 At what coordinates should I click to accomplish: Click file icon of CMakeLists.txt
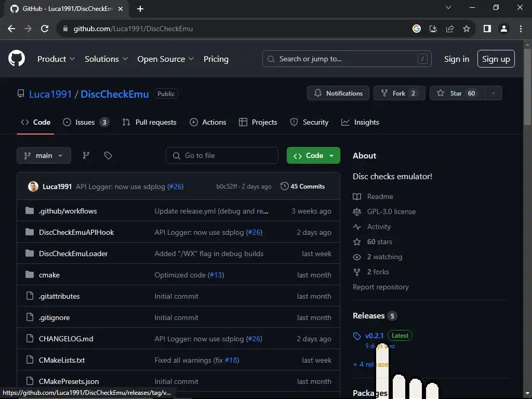(30, 360)
